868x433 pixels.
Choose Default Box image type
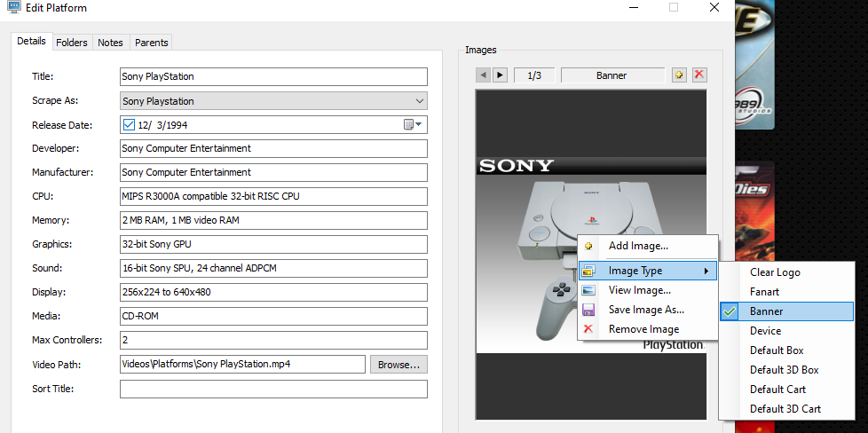(786, 350)
